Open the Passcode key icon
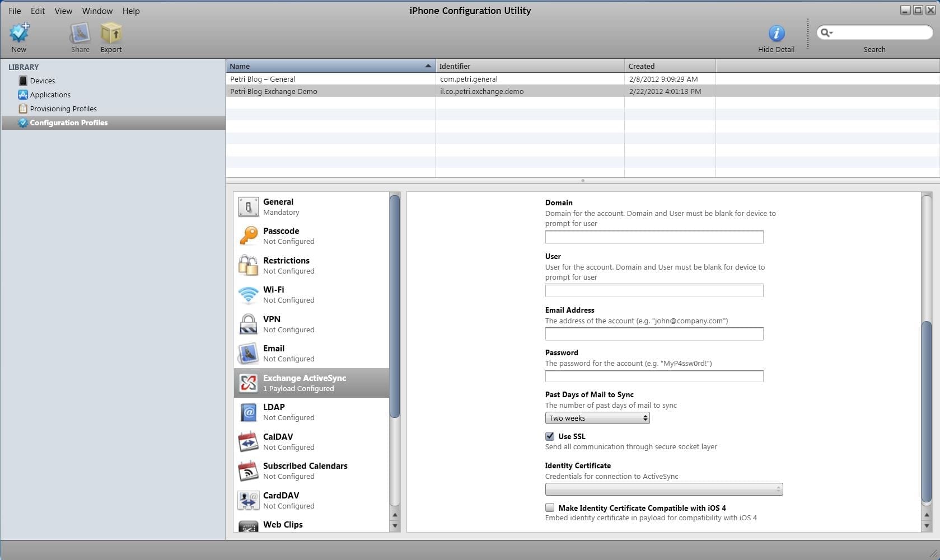The width and height of the screenshot is (940, 560). coord(248,236)
